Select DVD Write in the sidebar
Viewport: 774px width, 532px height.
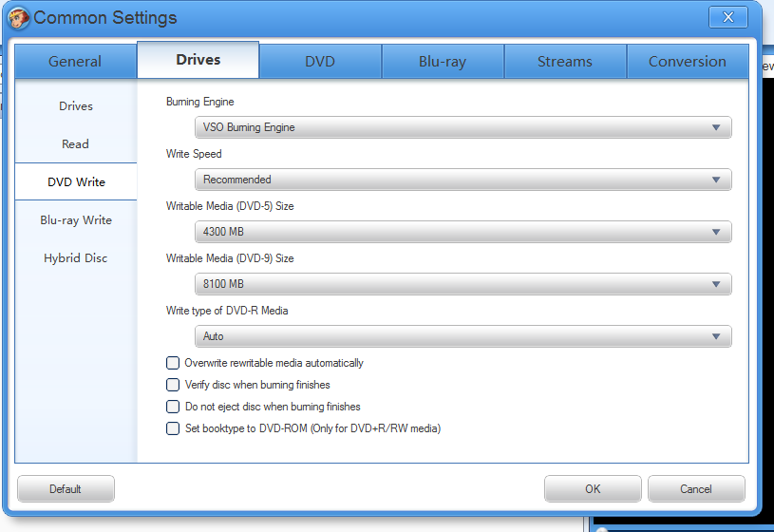pos(76,181)
